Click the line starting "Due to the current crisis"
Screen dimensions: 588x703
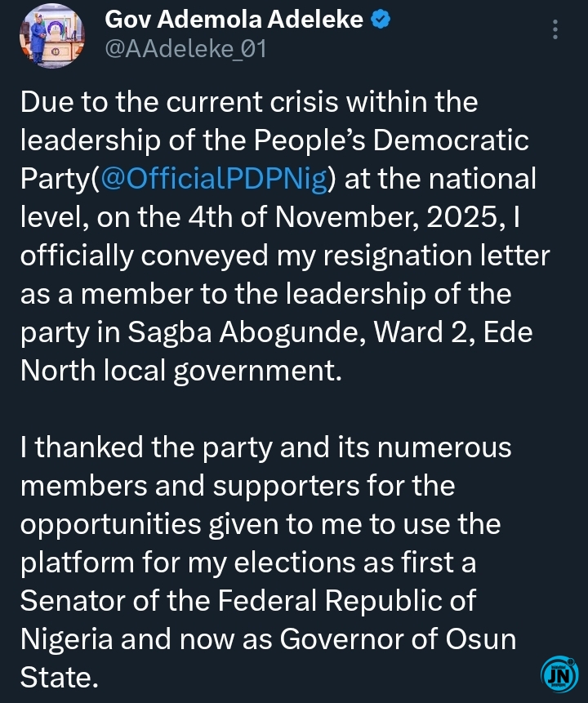click(248, 104)
